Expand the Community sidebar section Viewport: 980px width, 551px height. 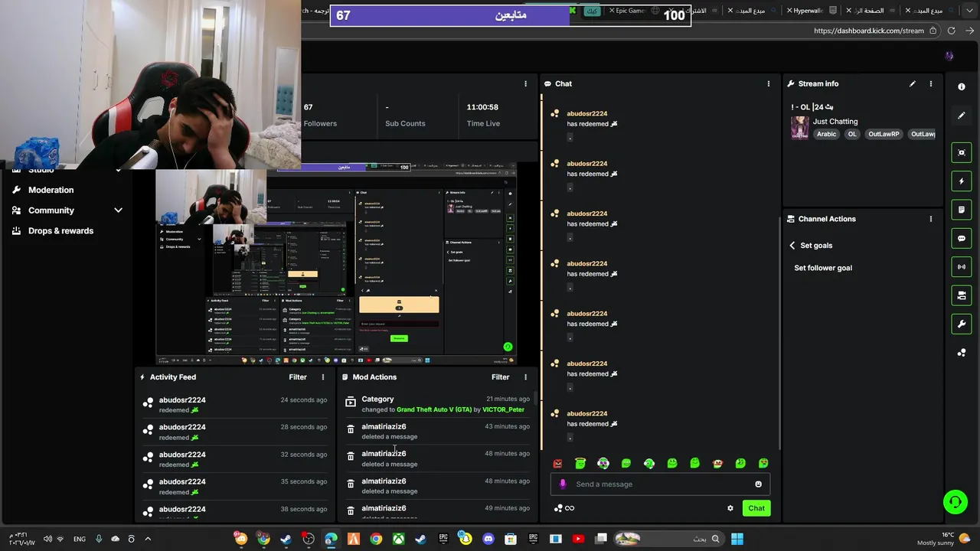click(x=118, y=210)
